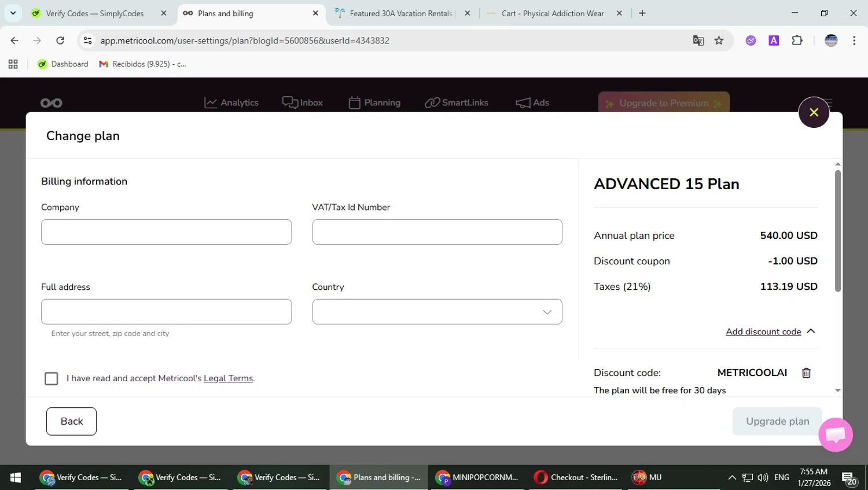
Task: Open Ads in top navigation
Action: 532,102
